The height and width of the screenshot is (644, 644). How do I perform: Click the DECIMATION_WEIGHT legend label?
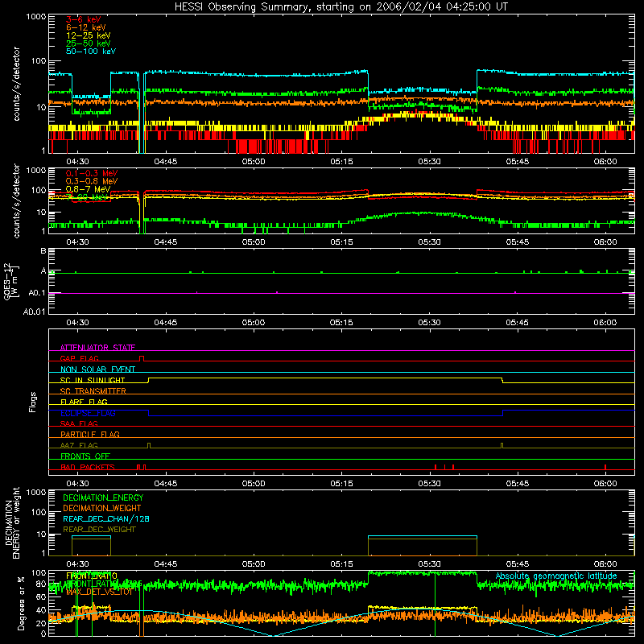pyautogui.click(x=102, y=508)
